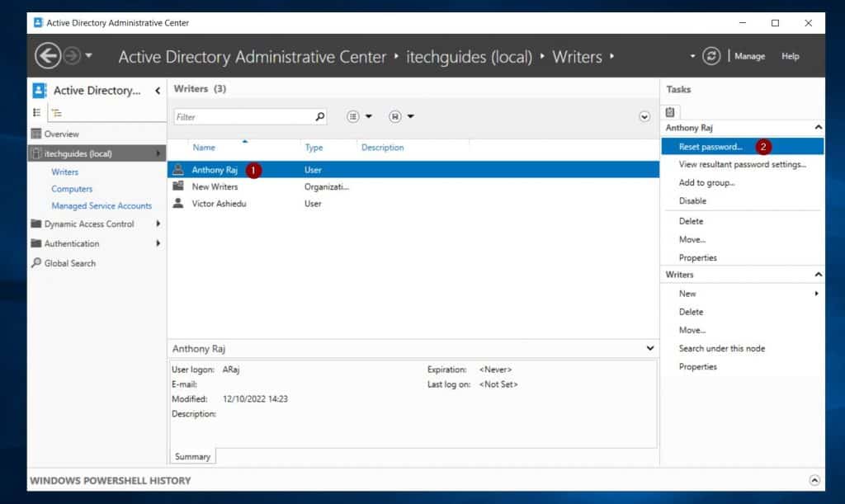Image resolution: width=845 pixels, height=504 pixels.
Task: Click Active Directory pane header icon
Action: (40, 91)
